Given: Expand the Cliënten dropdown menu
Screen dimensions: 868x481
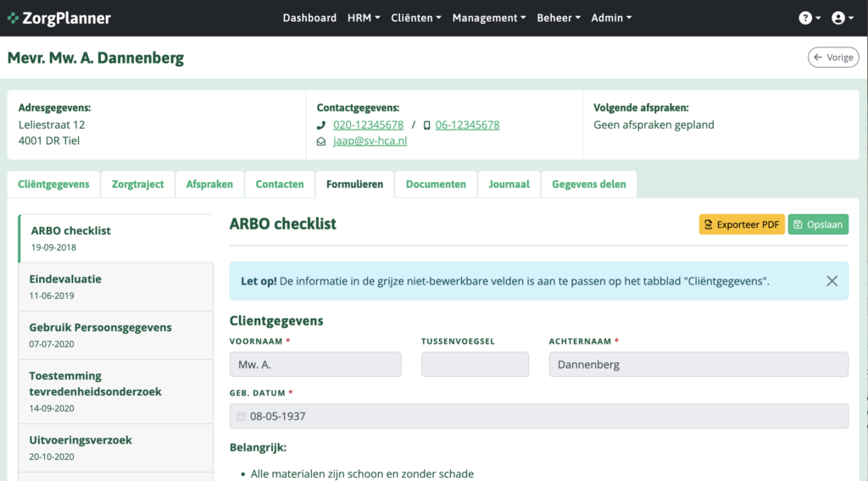Looking at the screenshot, I should (415, 18).
